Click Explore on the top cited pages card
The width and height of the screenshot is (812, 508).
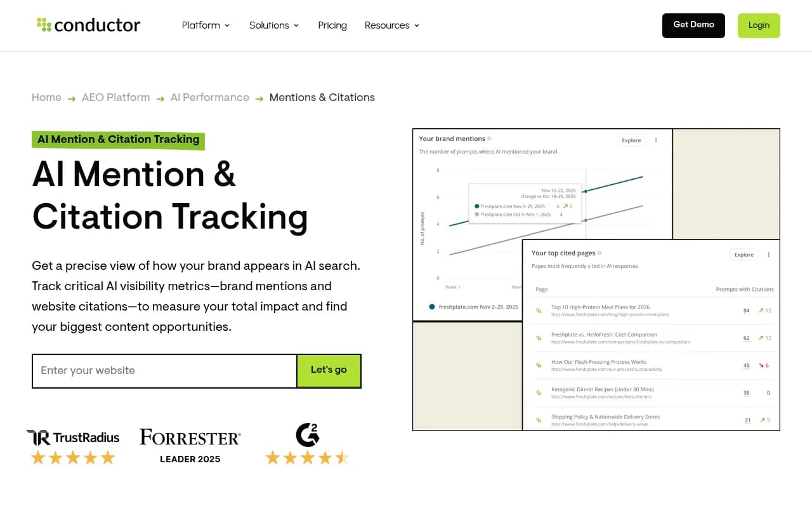point(743,255)
